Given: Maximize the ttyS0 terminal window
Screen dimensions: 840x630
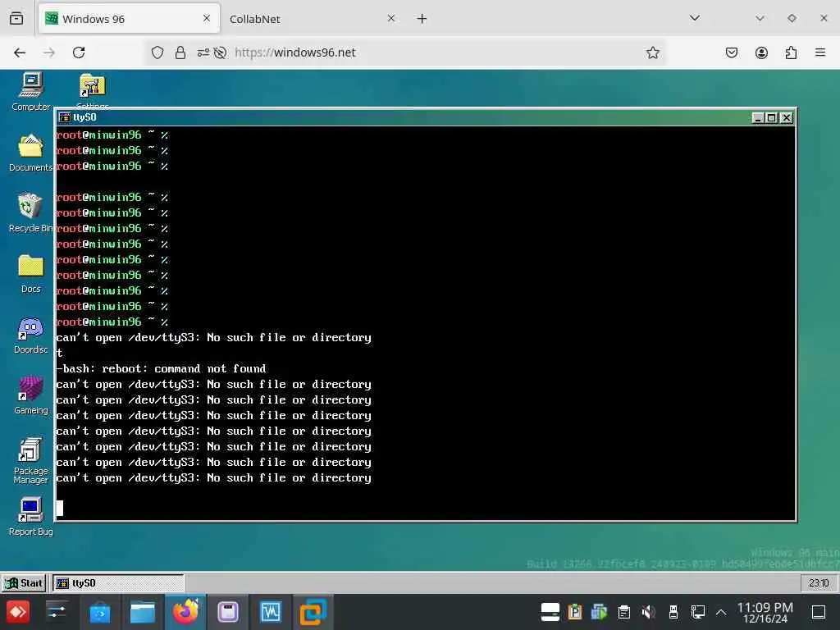Looking at the screenshot, I should click(772, 118).
